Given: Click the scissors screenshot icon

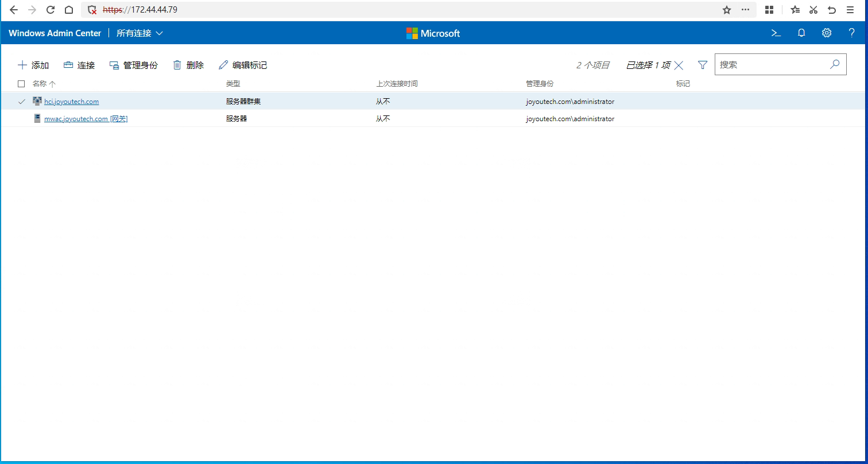Looking at the screenshot, I should point(813,10).
